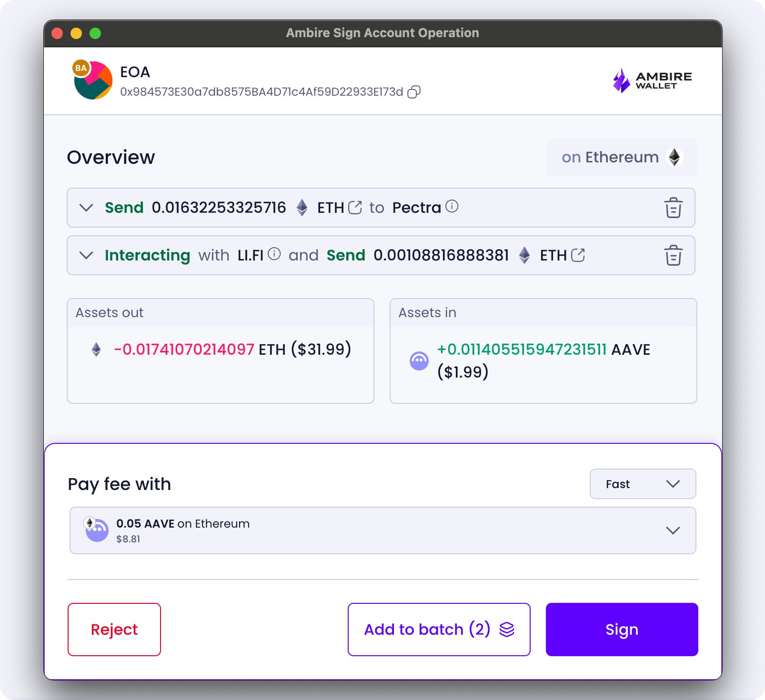Click the macOS green maximize button
This screenshot has height=700, width=765.
95,33
